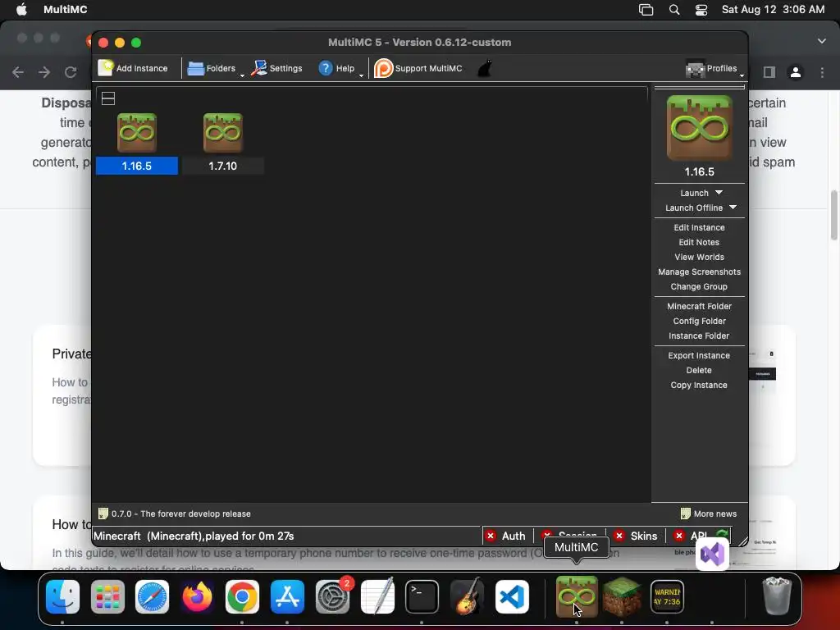Viewport: 840px width, 630px height.
Task: Click the Launch button
Action: [694, 193]
